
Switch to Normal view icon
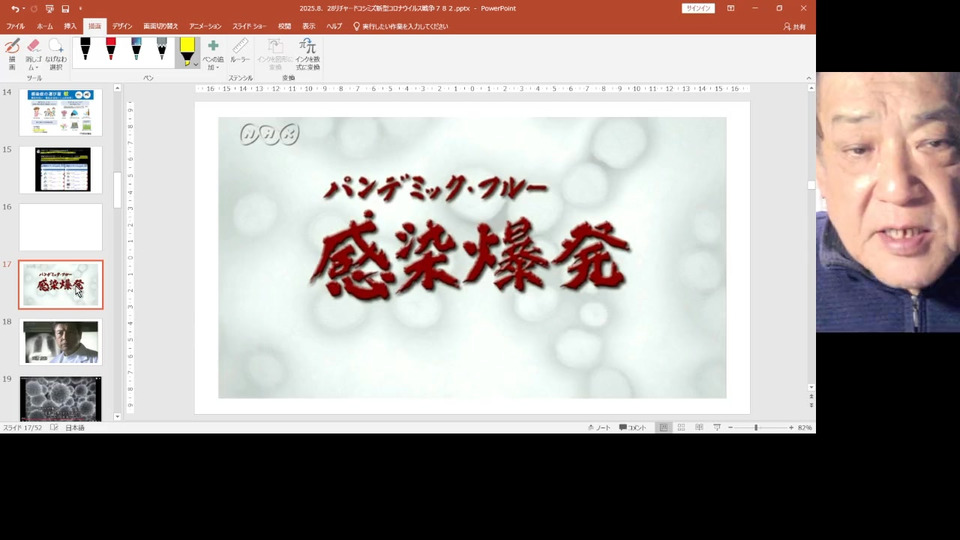click(x=663, y=427)
